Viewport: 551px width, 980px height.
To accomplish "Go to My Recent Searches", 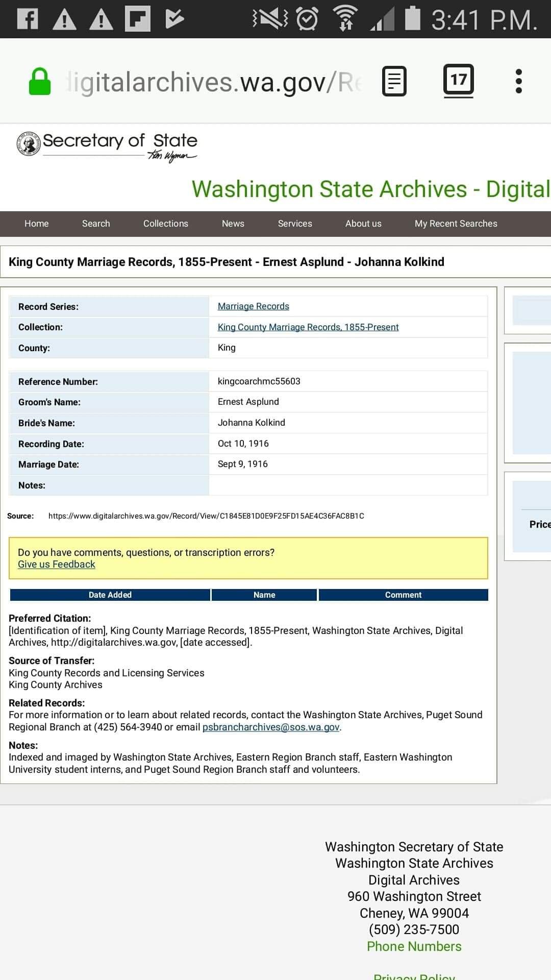I will [456, 224].
